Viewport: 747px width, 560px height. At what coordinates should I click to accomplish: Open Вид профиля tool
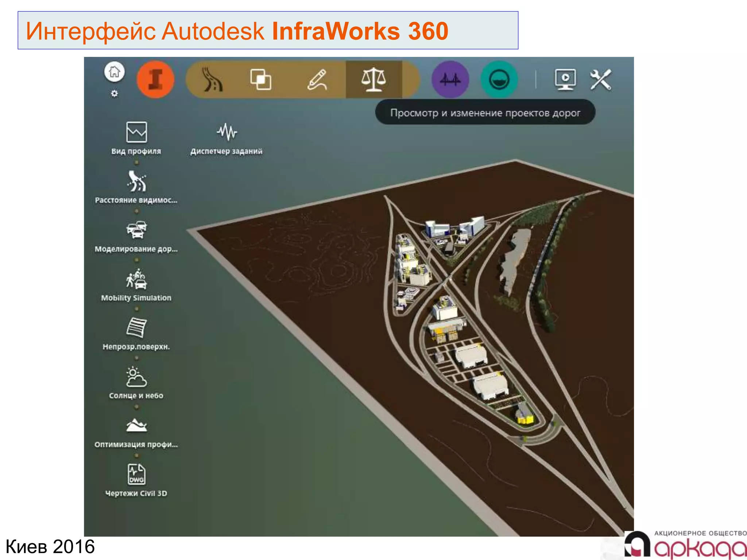[x=136, y=139]
